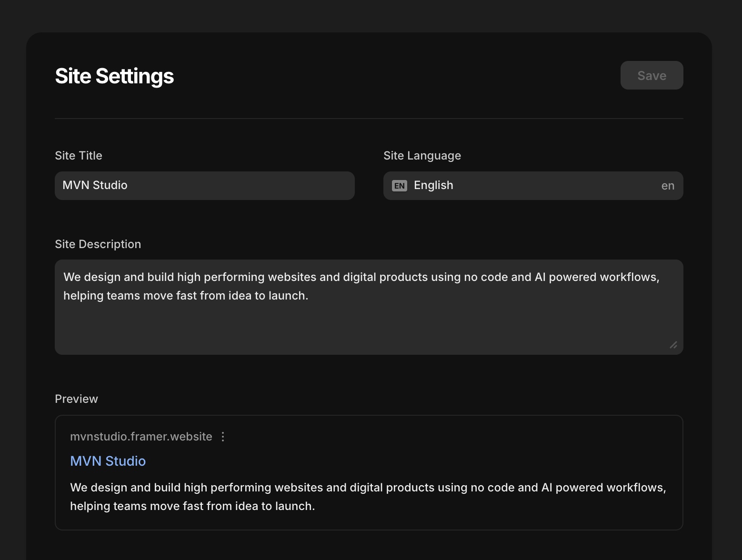Click the Preview section label
The width and height of the screenshot is (742, 560).
[x=76, y=399]
